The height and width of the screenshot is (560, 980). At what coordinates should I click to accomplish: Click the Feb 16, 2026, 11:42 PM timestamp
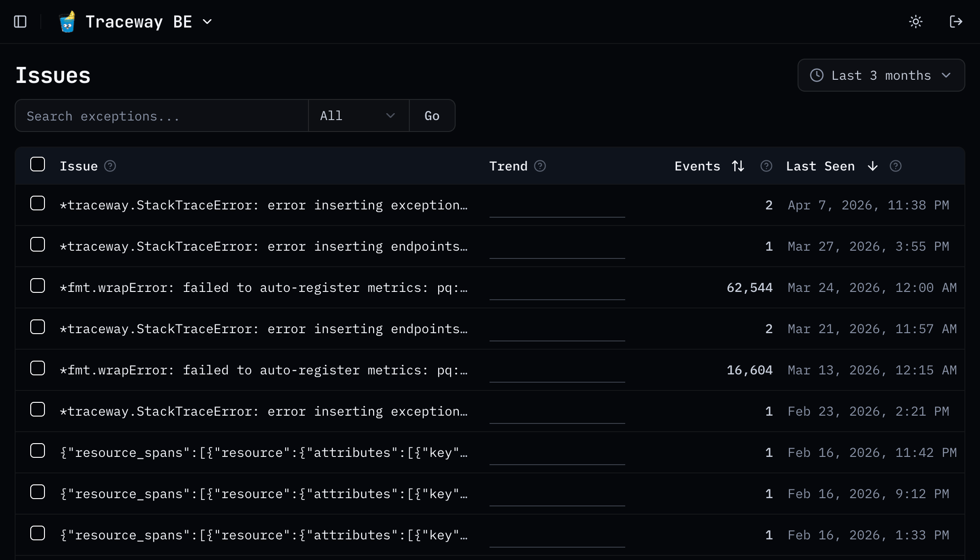(872, 453)
